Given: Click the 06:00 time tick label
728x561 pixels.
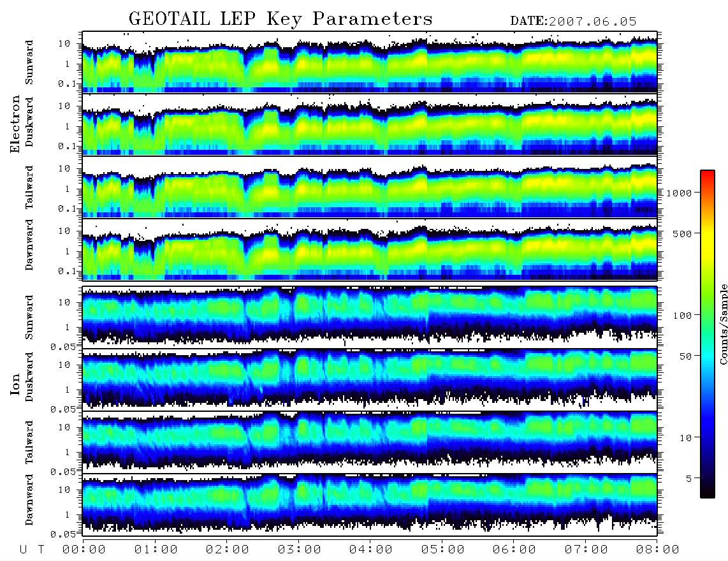Looking at the screenshot, I should (514, 550).
